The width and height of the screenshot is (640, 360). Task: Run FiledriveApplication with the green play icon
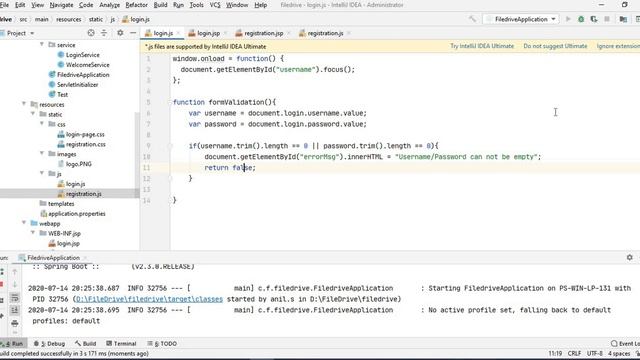(x=568, y=19)
